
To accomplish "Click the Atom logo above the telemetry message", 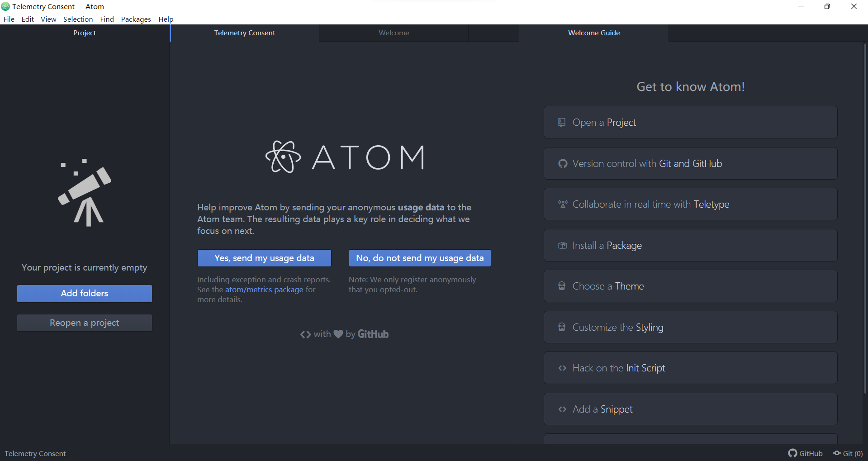I will [x=282, y=157].
